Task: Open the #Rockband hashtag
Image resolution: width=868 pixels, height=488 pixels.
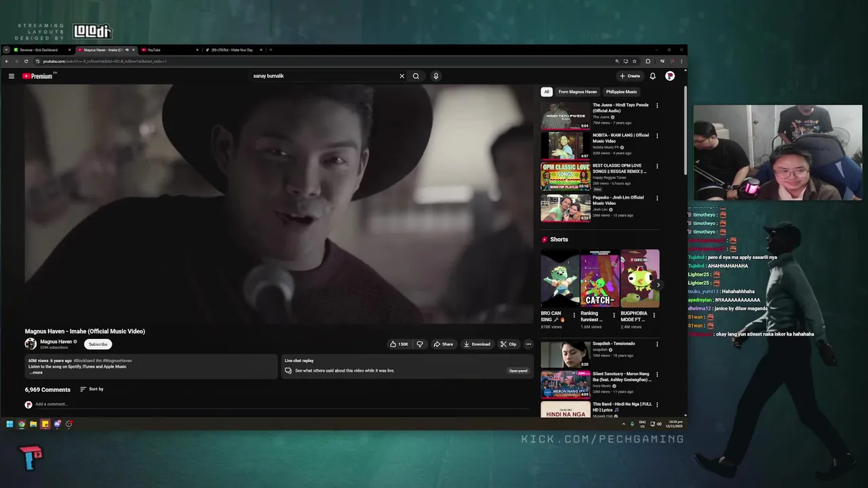Action: point(83,361)
